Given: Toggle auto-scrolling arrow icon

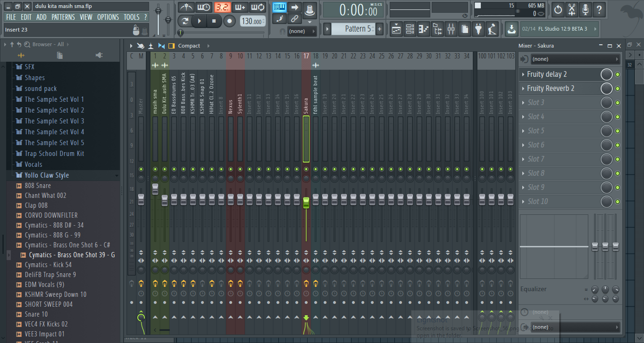Looking at the screenshot, I should (294, 7).
